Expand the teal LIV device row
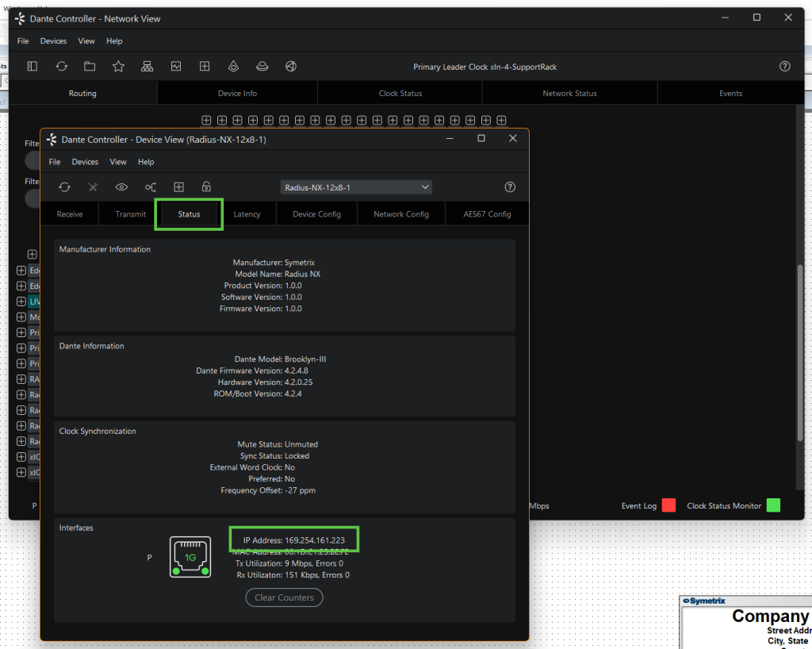Image resolution: width=812 pixels, height=649 pixels. pyautogui.click(x=21, y=301)
